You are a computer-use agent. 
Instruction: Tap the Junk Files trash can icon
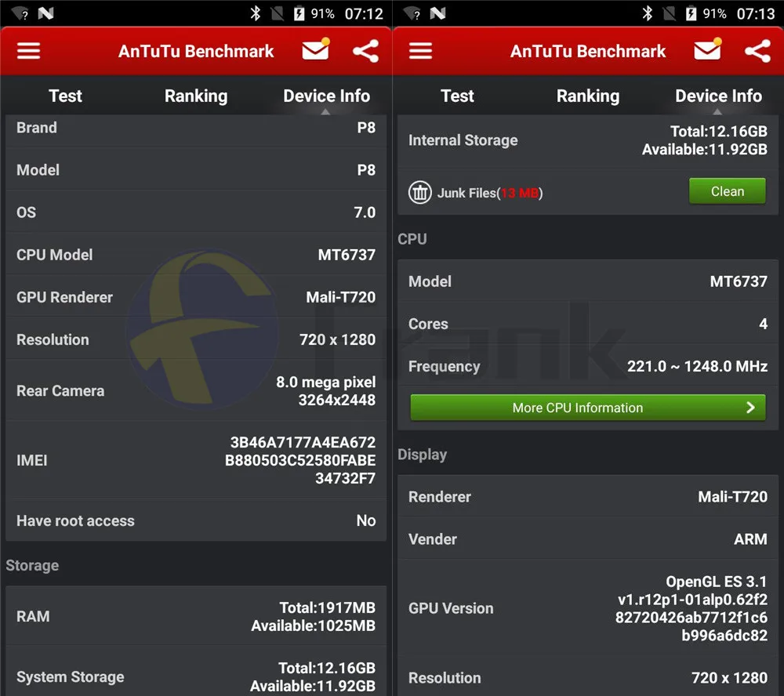(x=420, y=193)
